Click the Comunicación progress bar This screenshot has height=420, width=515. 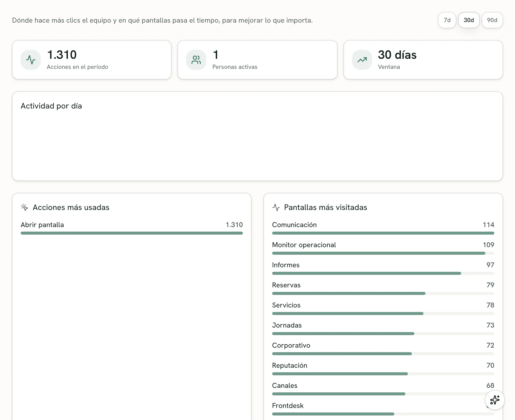(383, 233)
